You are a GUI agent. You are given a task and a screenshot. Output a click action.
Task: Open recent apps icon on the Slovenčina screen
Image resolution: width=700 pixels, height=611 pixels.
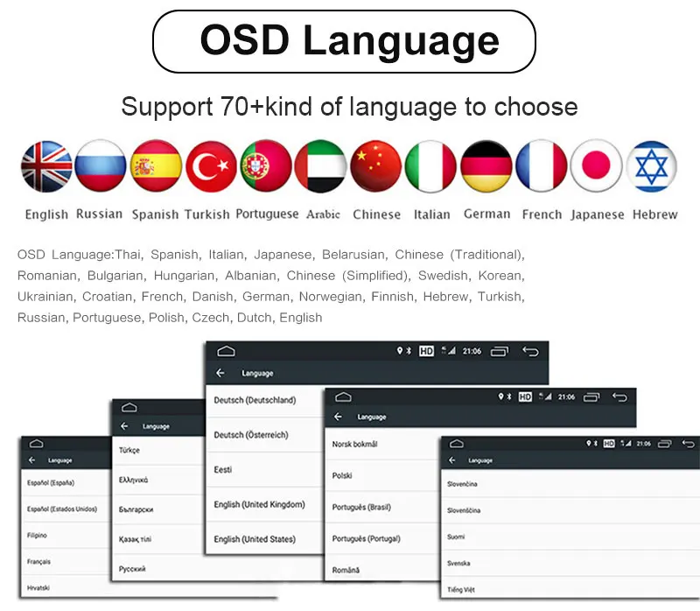click(665, 444)
